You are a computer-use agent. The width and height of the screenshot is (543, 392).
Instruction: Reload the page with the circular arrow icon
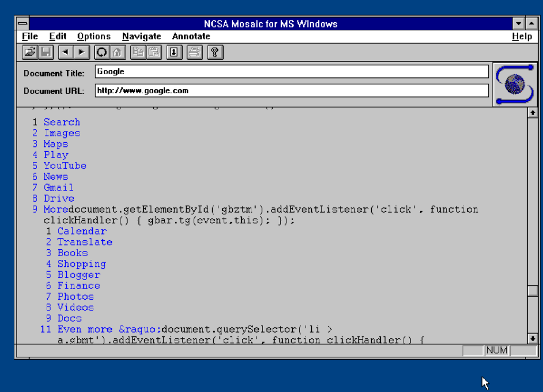tap(102, 52)
